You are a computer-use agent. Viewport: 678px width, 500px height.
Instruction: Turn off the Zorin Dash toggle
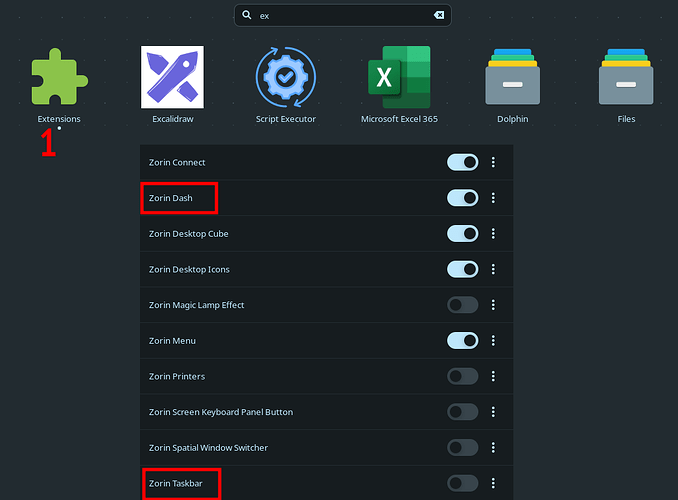[x=462, y=198]
